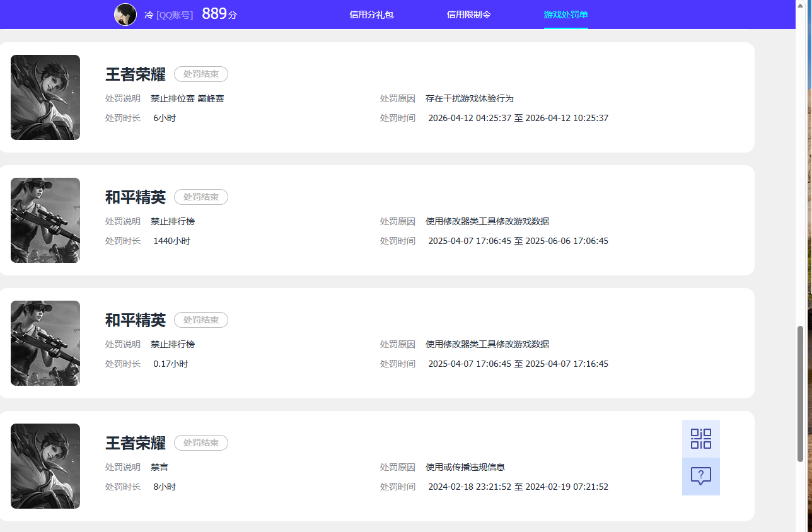
Task: Click the penalty time ending 2025-06-06 17:06:45
Action: point(518,241)
